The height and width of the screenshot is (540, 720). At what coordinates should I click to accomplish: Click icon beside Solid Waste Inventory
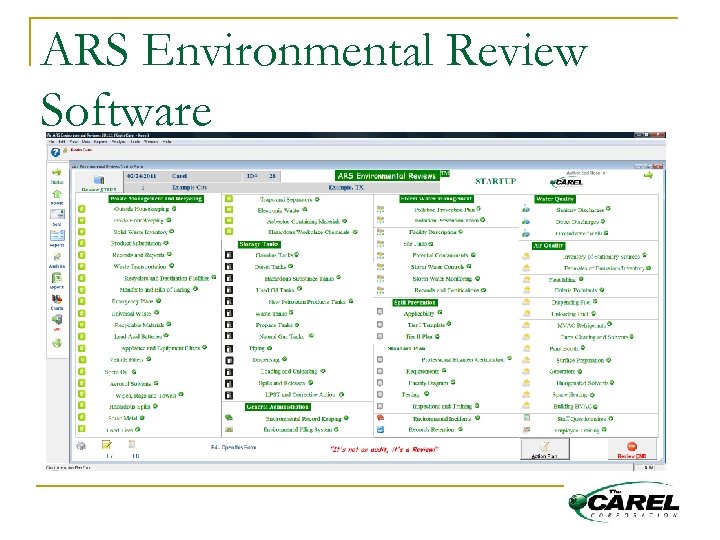click(82, 232)
